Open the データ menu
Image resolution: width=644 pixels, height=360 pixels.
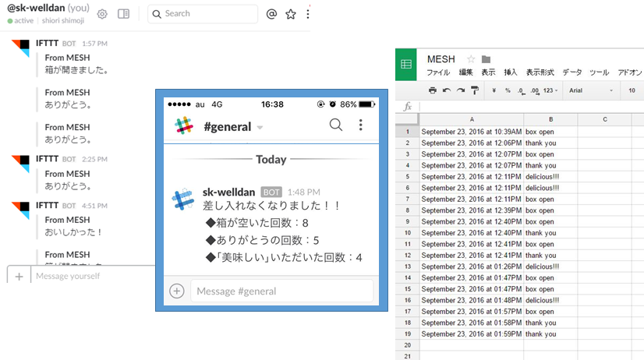click(572, 72)
